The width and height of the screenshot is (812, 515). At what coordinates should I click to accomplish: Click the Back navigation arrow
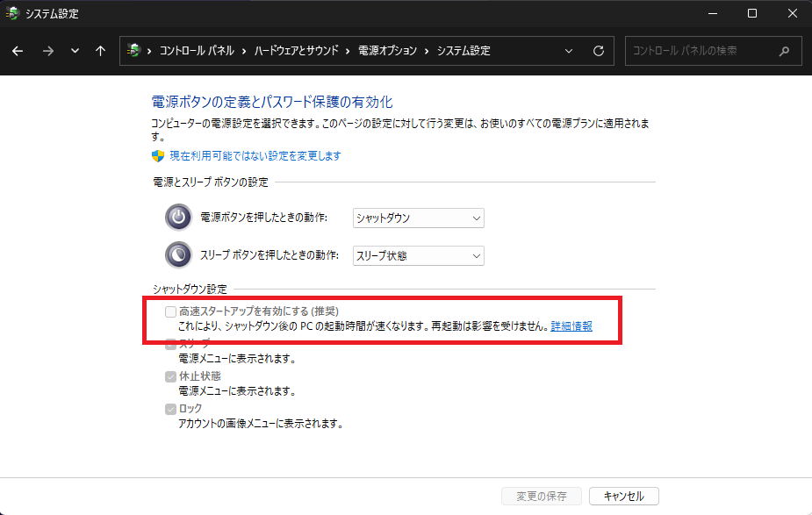18,51
